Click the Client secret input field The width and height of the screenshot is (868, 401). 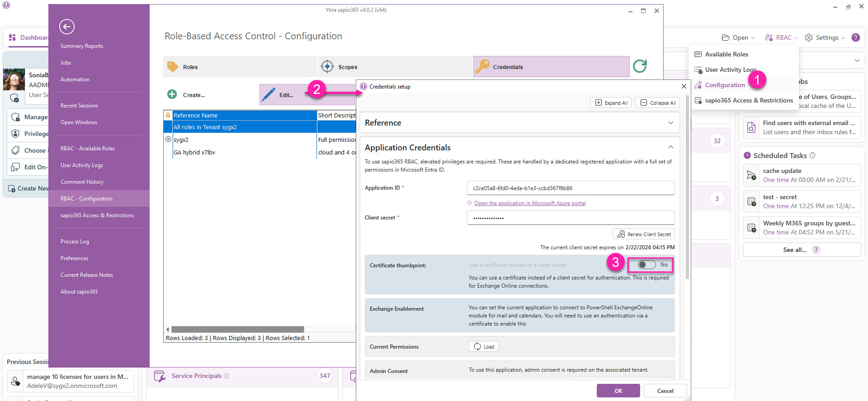571,218
